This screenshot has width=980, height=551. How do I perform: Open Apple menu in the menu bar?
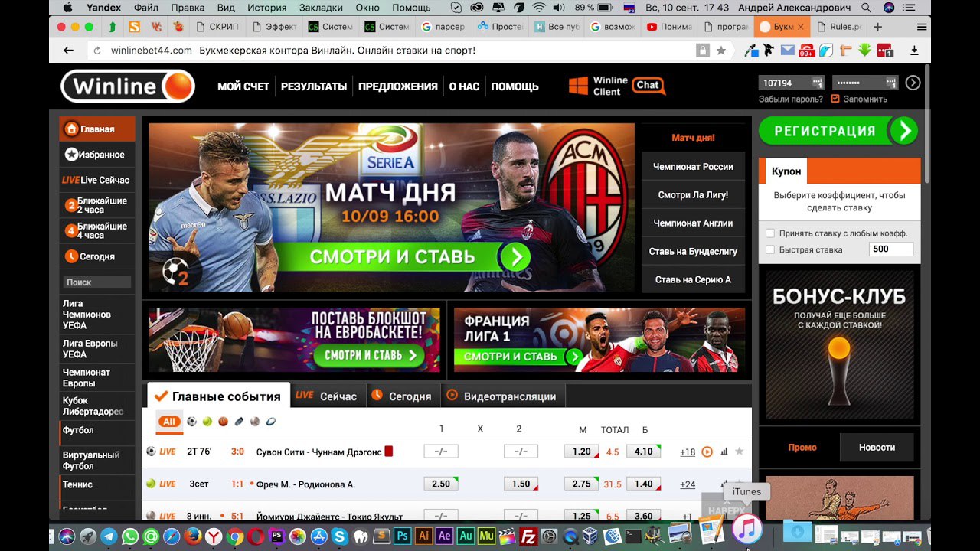point(67,8)
